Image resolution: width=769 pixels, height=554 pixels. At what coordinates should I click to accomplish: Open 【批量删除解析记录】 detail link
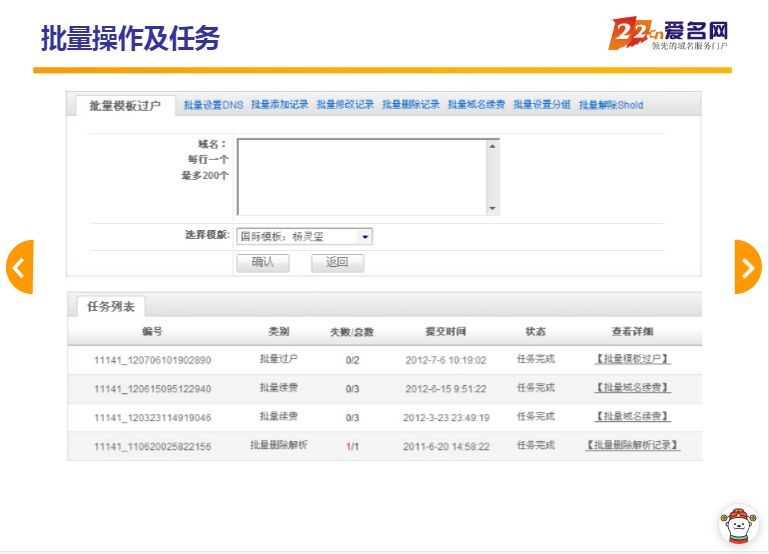[632, 446]
